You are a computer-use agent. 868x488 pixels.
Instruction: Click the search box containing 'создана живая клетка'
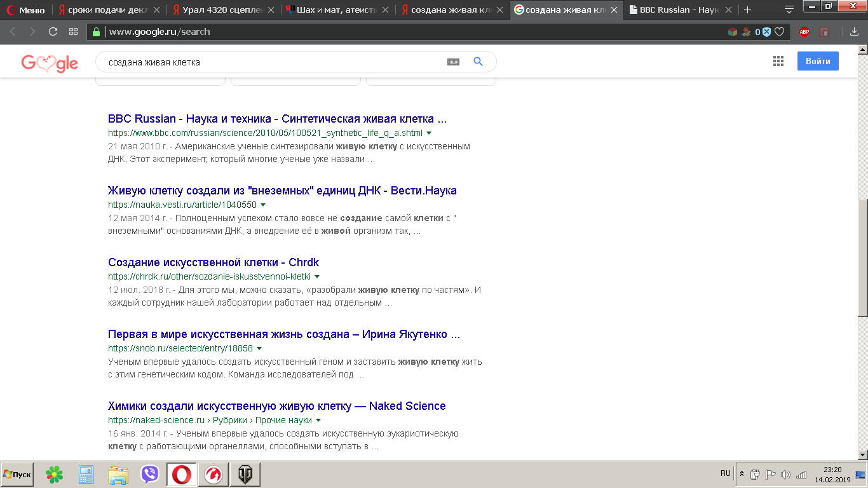(295, 62)
